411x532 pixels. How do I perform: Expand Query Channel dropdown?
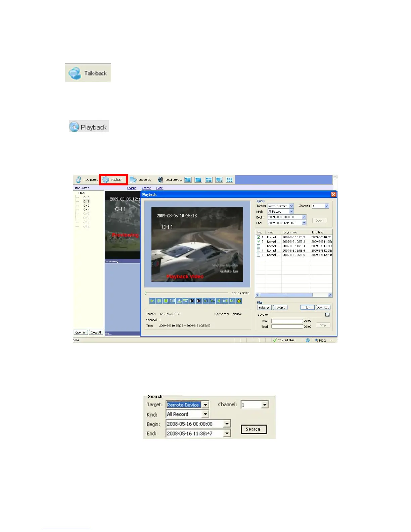point(327,206)
